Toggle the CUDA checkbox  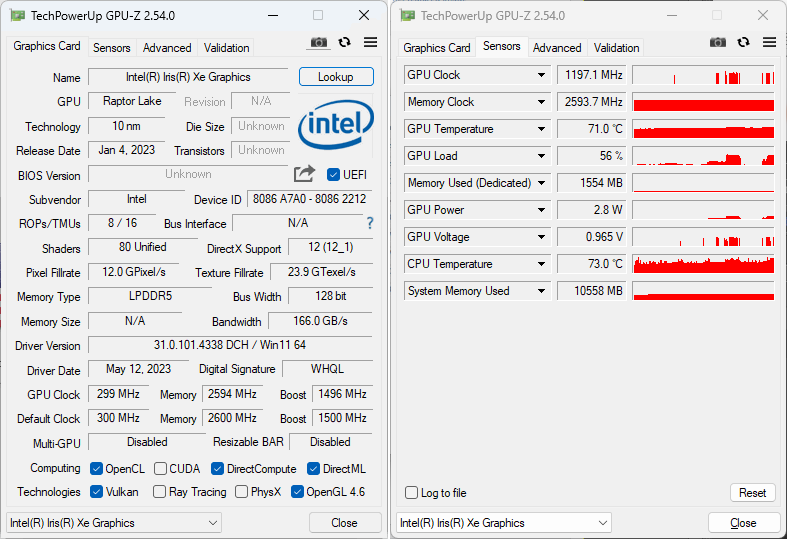[161, 469]
